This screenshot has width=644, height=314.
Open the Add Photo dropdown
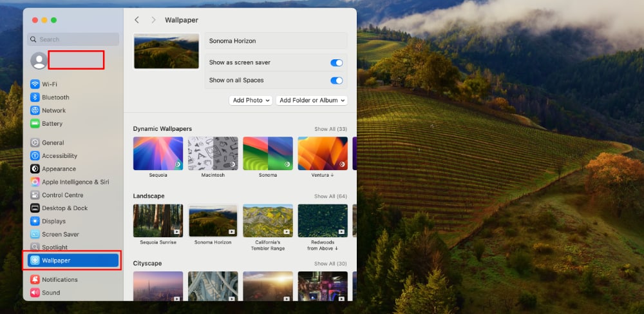click(251, 101)
